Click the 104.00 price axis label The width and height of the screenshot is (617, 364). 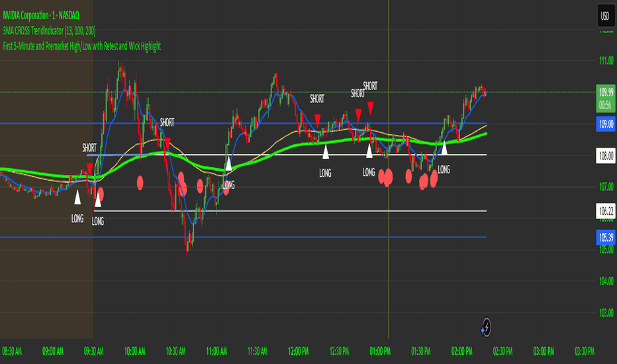[606, 281]
